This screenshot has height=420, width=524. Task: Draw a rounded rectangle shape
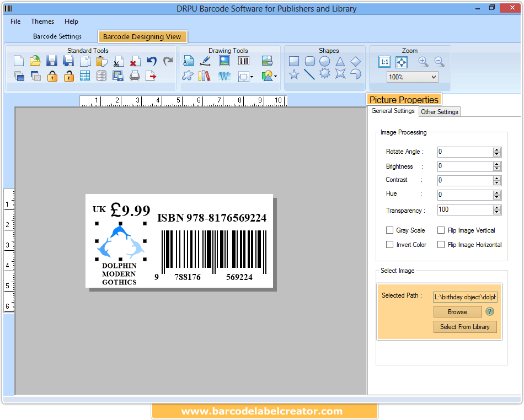pos(310,61)
